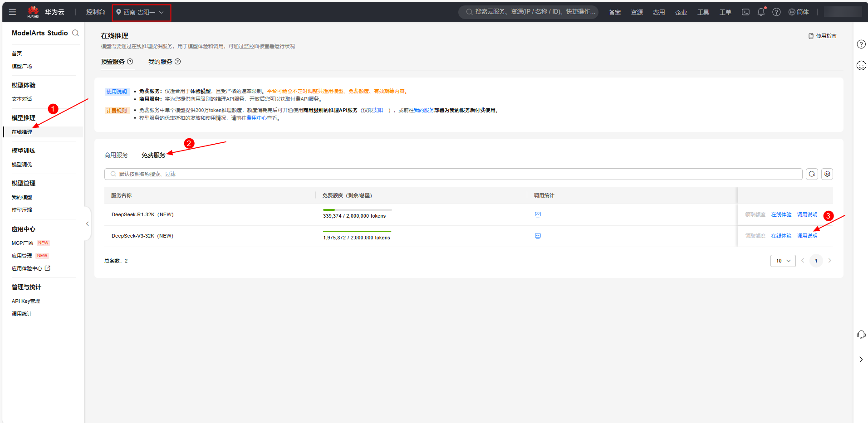Open the right-side help circle icon
Image resolution: width=868 pixels, height=423 pixels.
pyautogui.click(x=861, y=44)
